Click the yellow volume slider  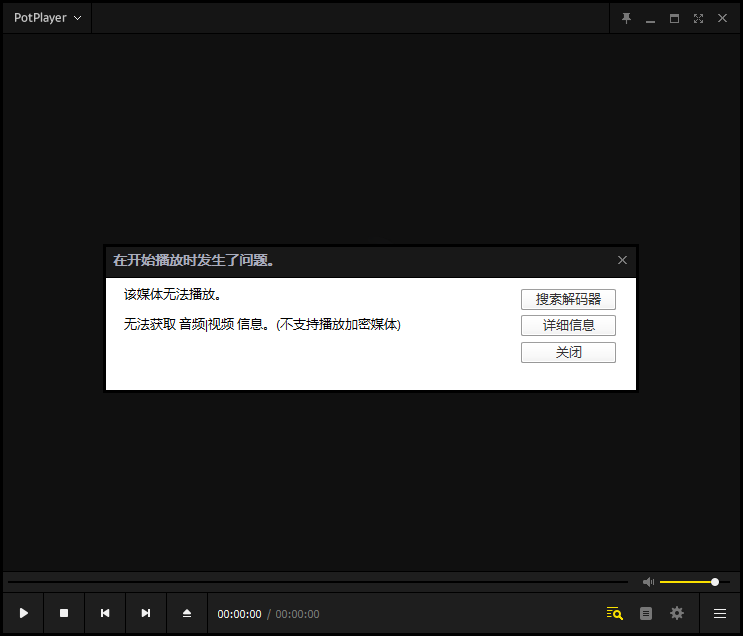pyautogui.click(x=688, y=582)
